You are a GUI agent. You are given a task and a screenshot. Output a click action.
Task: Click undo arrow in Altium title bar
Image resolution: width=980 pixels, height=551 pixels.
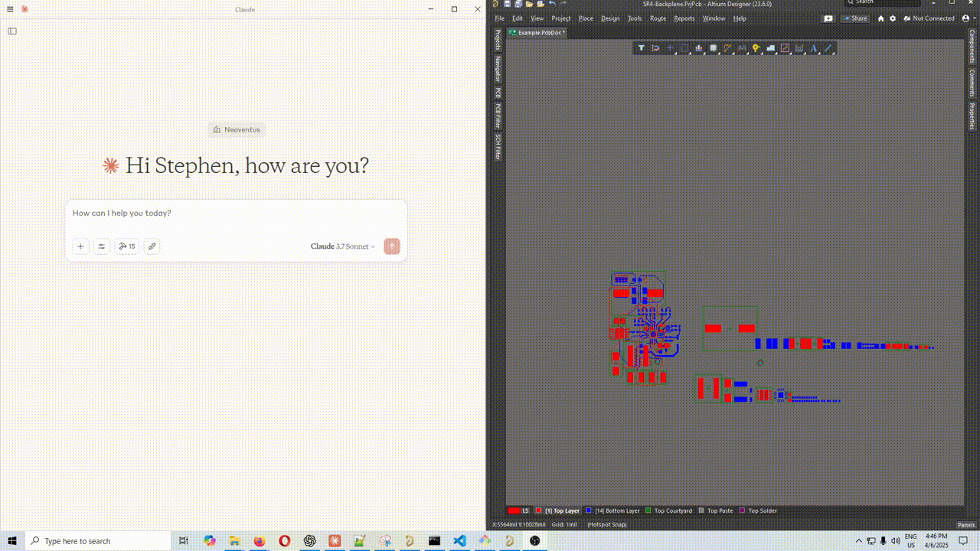pyautogui.click(x=553, y=4)
